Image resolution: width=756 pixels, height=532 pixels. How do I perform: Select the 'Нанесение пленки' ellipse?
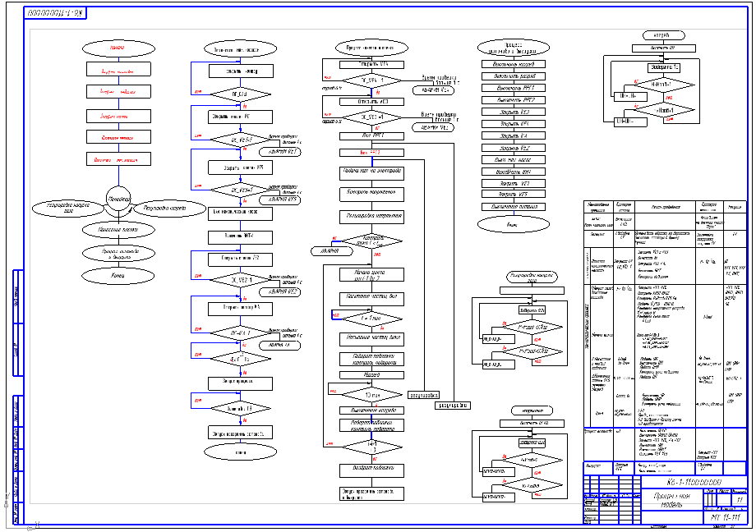click(x=118, y=230)
